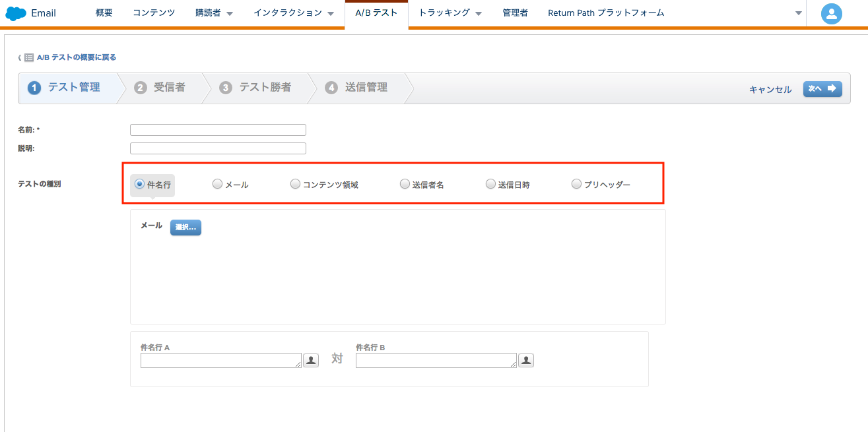Image resolution: width=868 pixels, height=432 pixels.
Task: Go to the 受信者 wizard step
Action: (170, 88)
